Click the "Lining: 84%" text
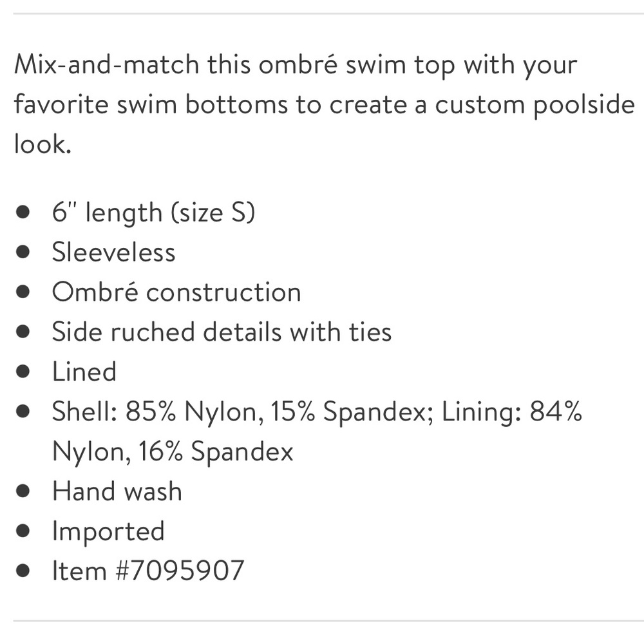This screenshot has height=644, width=644. click(x=511, y=412)
